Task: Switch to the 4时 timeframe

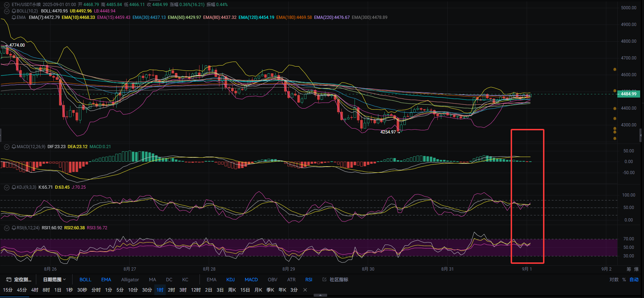Action: pyautogui.click(x=35, y=290)
